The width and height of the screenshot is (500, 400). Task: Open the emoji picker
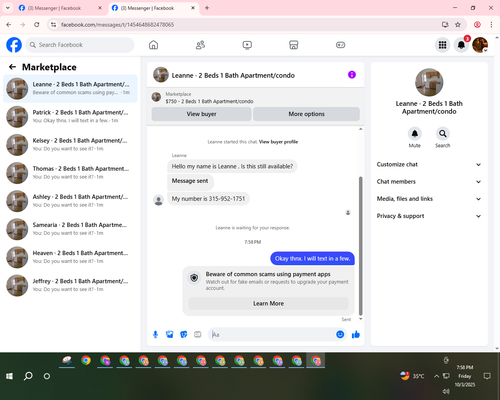point(340,334)
